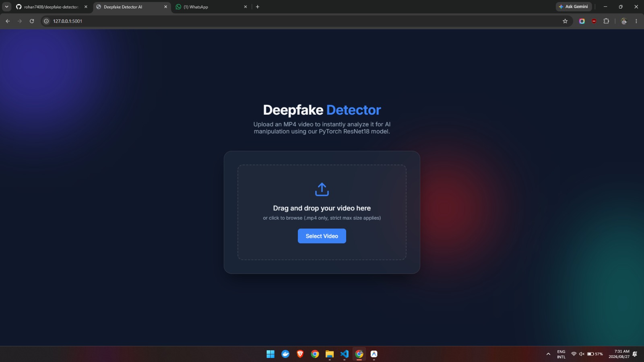644x362 pixels.
Task: Open the battery 57% indicator
Action: pyautogui.click(x=595, y=354)
